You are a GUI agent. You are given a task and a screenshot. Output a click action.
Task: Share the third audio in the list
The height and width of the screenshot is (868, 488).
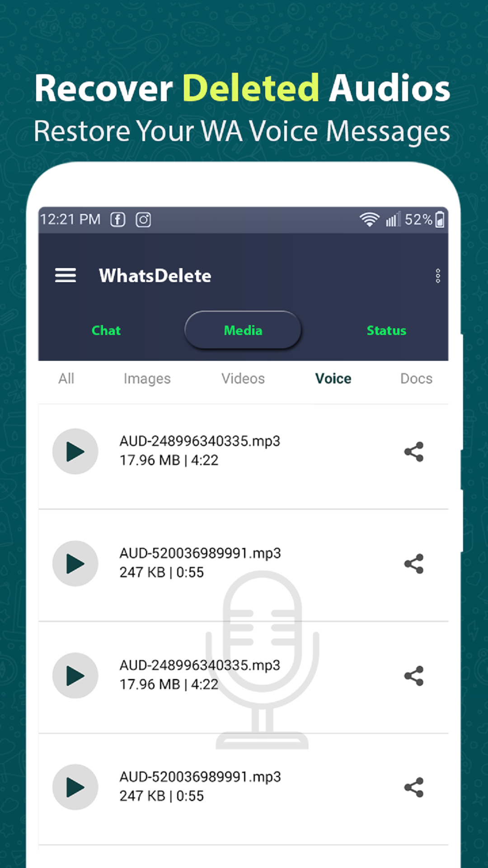click(414, 676)
